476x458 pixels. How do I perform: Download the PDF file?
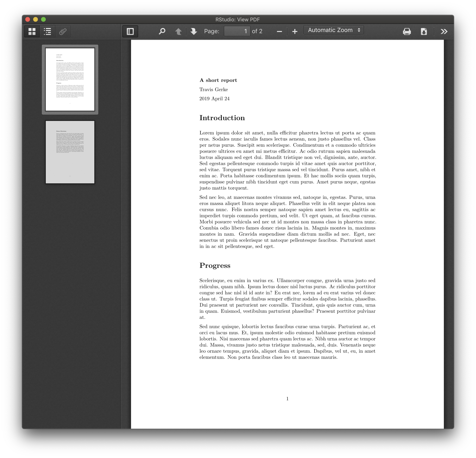tap(424, 31)
